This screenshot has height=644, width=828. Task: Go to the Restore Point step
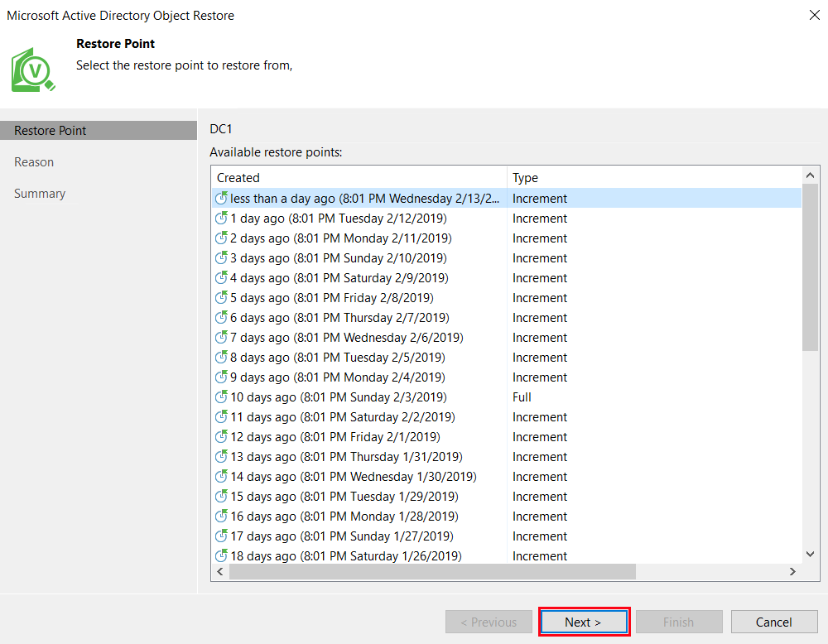pos(99,131)
